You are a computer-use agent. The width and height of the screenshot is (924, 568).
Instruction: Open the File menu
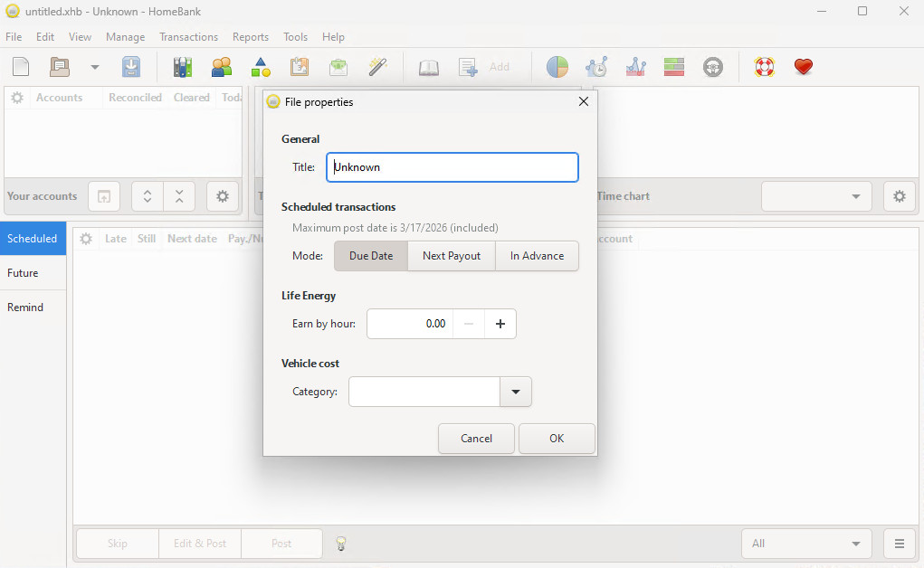pyautogui.click(x=14, y=36)
